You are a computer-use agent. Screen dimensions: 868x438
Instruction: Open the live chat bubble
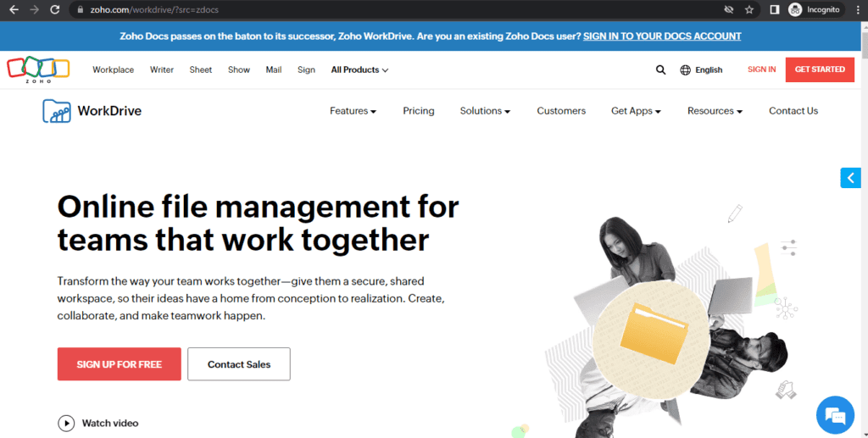(835, 415)
